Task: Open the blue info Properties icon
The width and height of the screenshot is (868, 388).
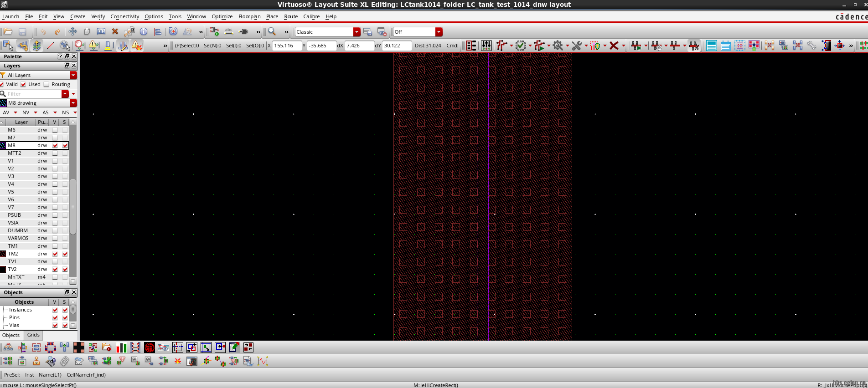Action: (x=144, y=32)
